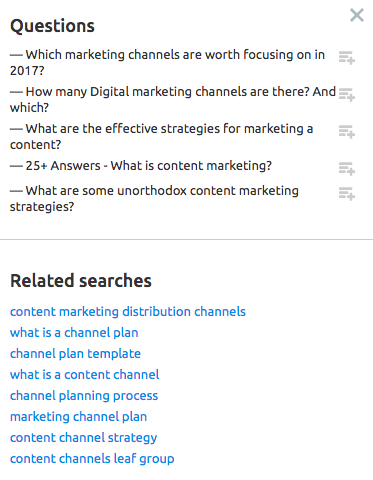Open content marketing distribution channels search
373x480 pixels.
pos(128,312)
